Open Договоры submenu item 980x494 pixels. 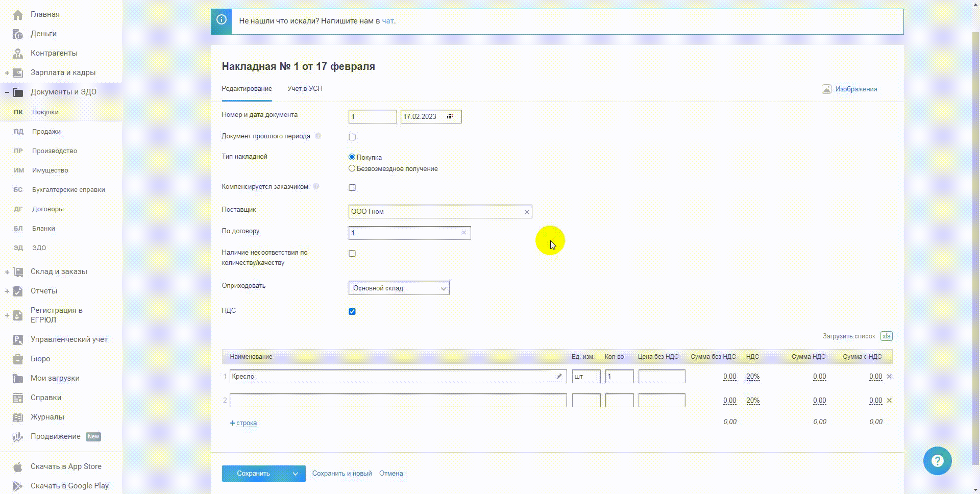pyautogui.click(x=48, y=209)
